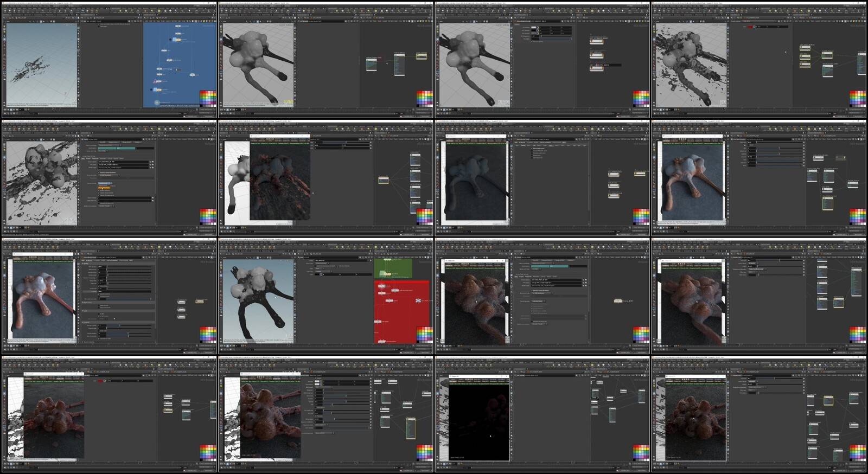868x474 pixels.
Task: Click the bottom circular node in the blue network pane
Action: tap(156, 103)
